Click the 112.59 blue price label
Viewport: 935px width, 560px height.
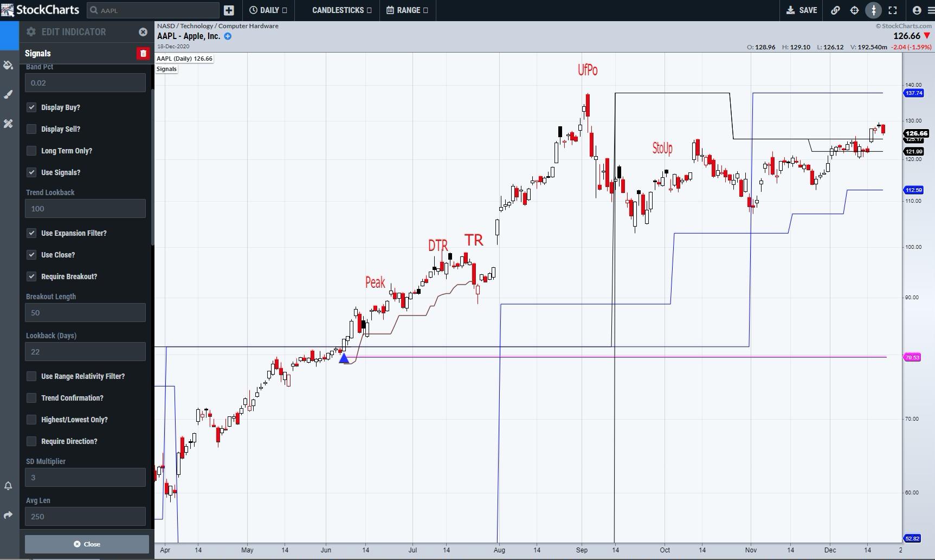913,190
